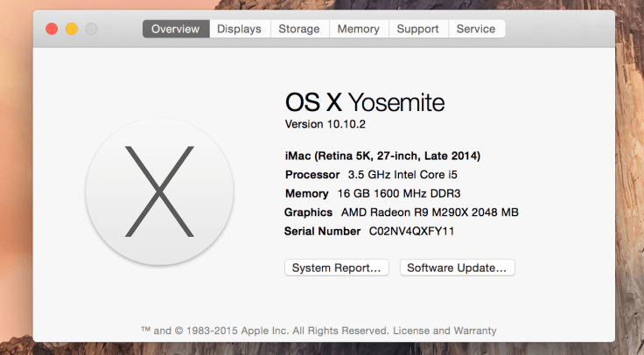644x355 pixels.
Task: View the Service tab
Action: point(476,29)
